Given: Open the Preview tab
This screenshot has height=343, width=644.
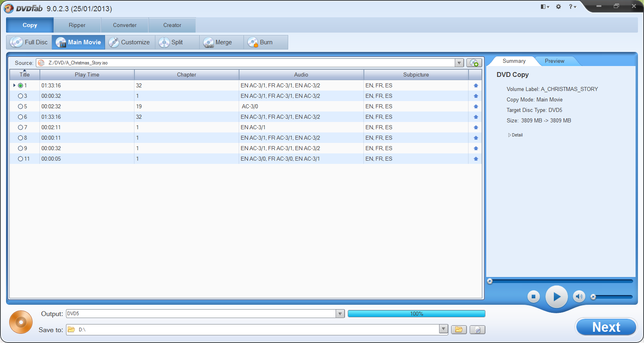Looking at the screenshot, I should [555, 61].
